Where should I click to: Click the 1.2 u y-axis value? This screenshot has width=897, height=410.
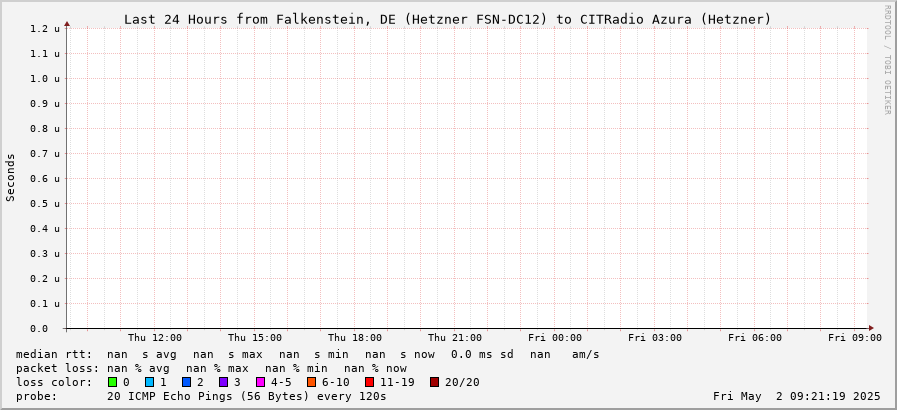point(45,29)
